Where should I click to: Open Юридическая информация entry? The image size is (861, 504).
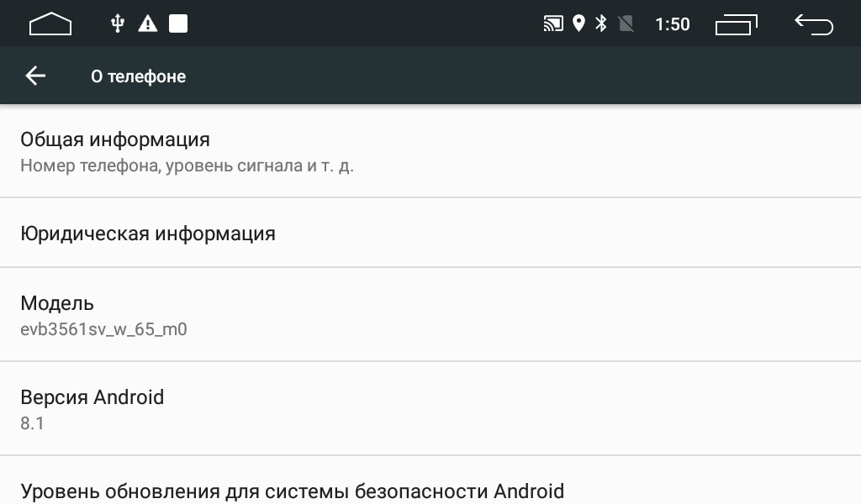point(430,233)
